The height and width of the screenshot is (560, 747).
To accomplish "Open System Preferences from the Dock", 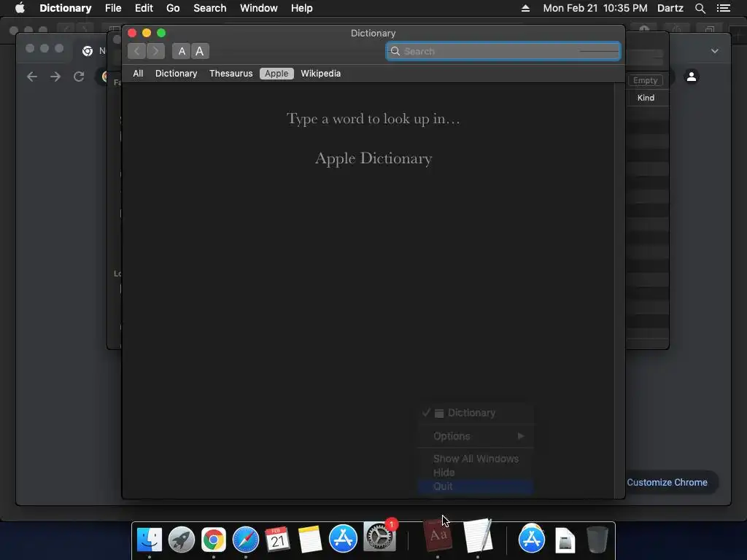I will pyautogui.click(x=379, y=537).
